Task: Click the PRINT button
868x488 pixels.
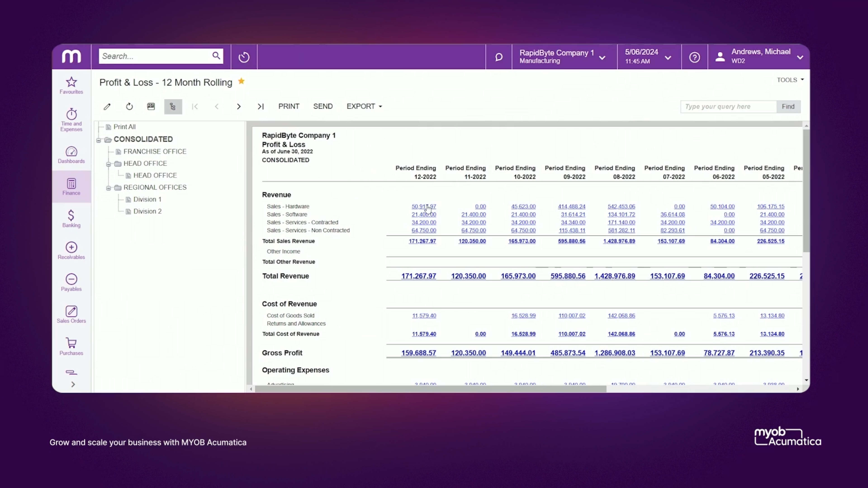Action: [x=288, y=106]
